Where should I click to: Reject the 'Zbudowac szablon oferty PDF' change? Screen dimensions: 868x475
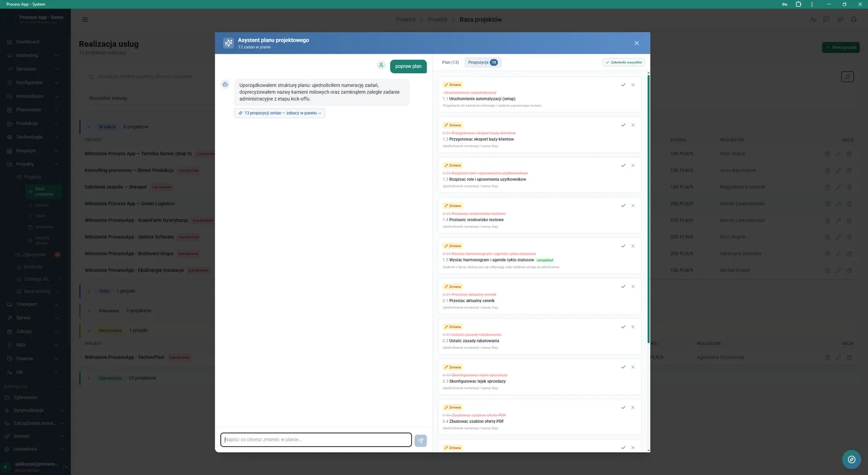coord(633,408)
